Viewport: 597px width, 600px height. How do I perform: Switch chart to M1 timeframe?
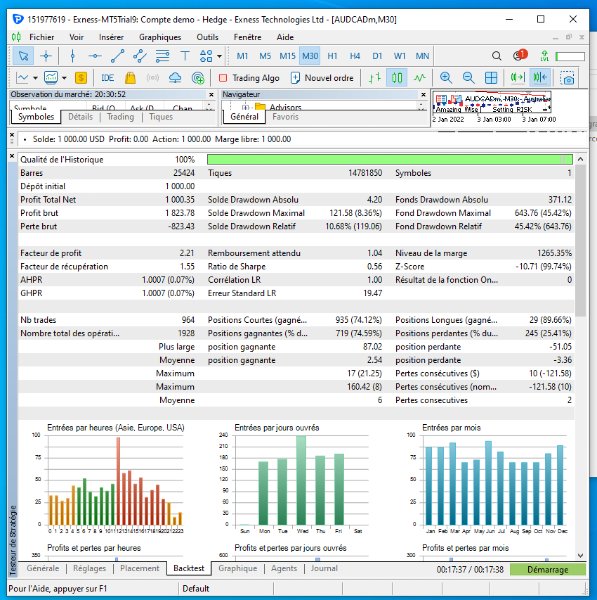pyautogui.click(x=242, y=56)
